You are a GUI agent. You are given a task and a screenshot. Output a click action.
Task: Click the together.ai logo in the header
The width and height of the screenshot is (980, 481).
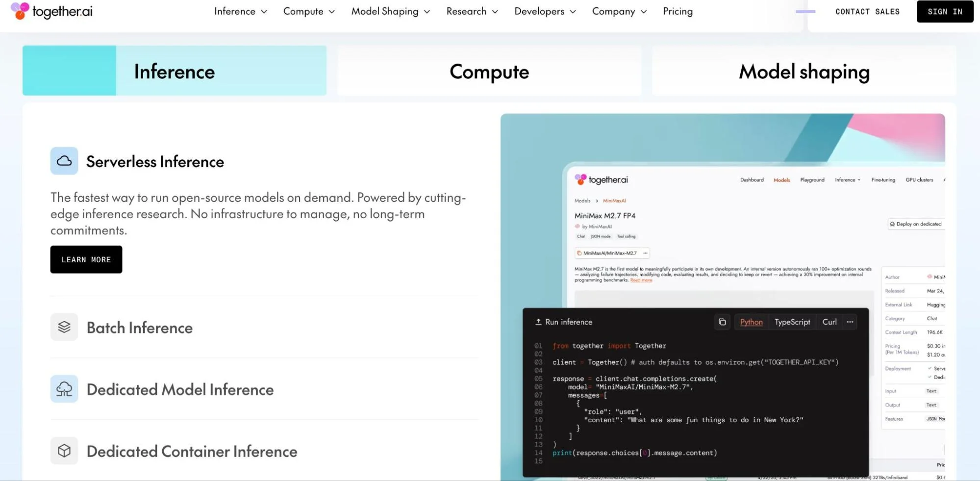tap(51, 11)
